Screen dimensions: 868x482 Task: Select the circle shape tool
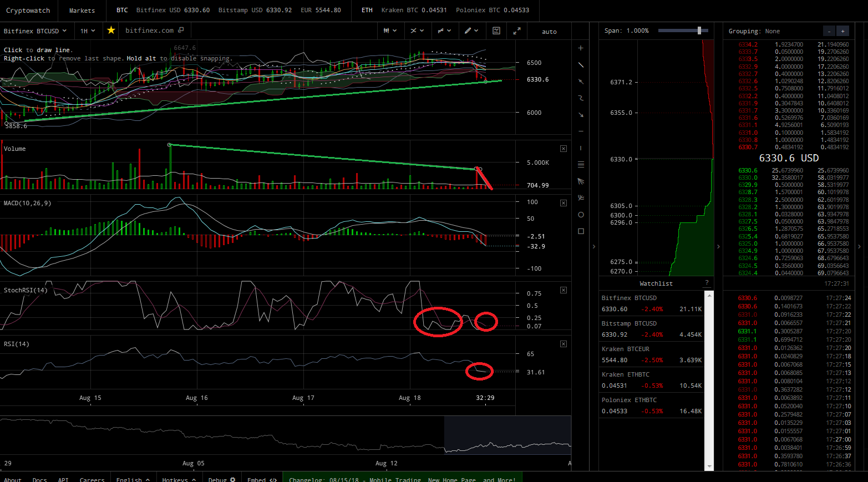581,215
